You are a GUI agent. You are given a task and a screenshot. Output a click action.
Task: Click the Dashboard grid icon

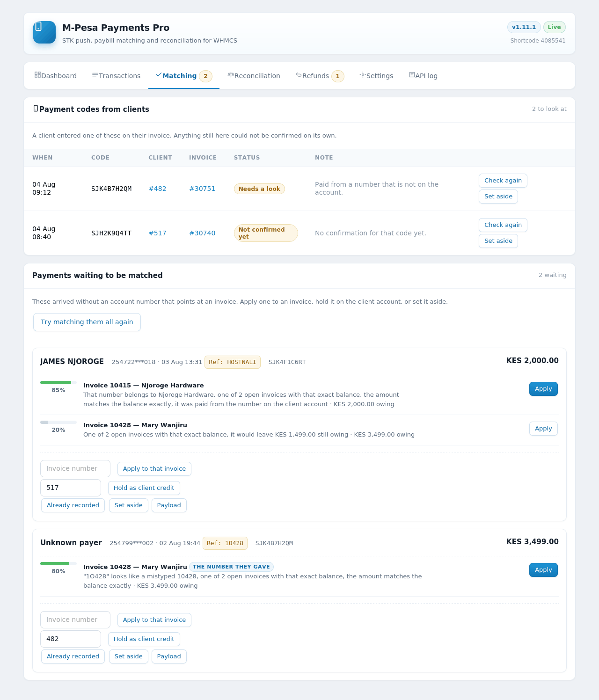[37, 75]
